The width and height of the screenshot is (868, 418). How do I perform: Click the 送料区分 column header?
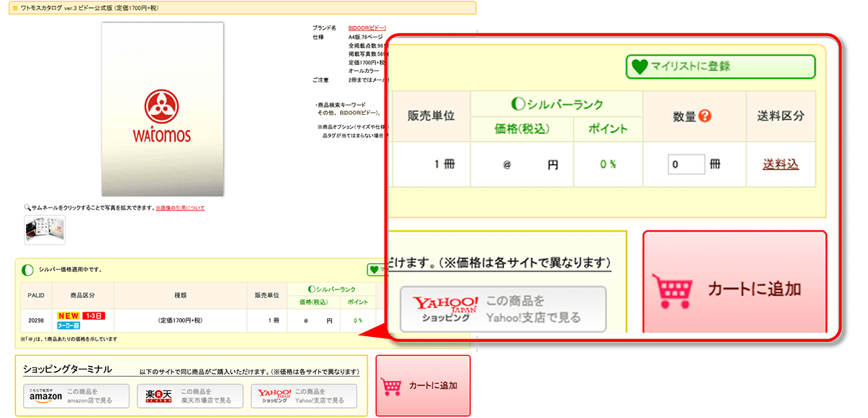780,116
